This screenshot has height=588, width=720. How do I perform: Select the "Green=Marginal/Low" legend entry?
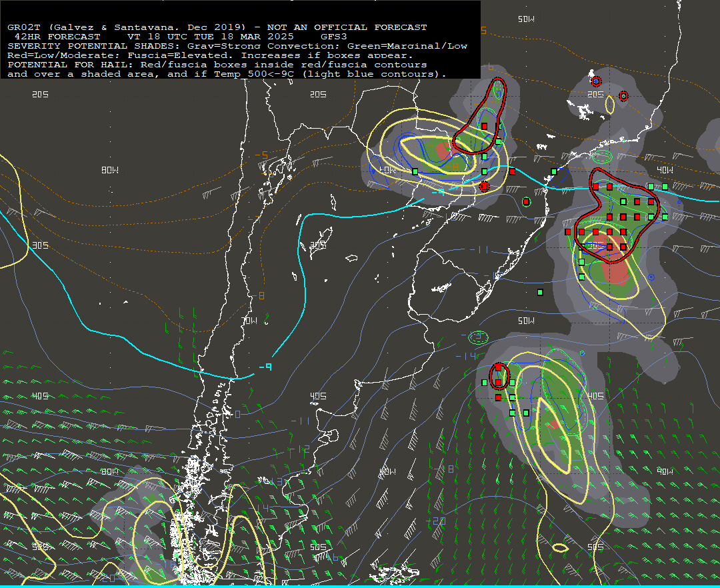(x=407, y=46)
